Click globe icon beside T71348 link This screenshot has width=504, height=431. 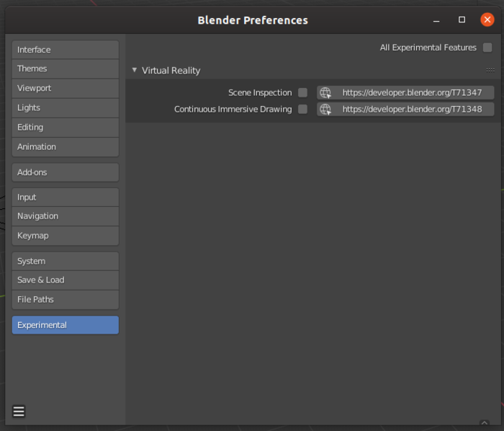tap(325, 110)
